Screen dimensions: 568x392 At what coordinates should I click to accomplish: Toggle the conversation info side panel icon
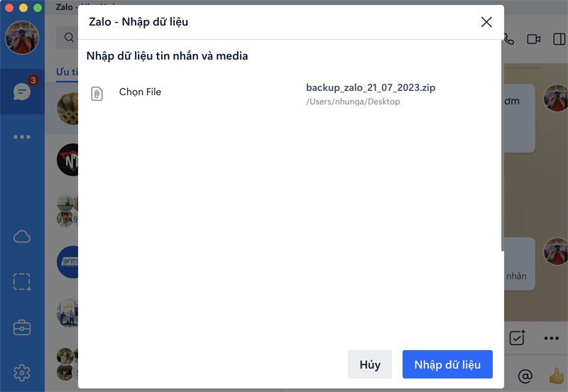[x=559, y=39]
